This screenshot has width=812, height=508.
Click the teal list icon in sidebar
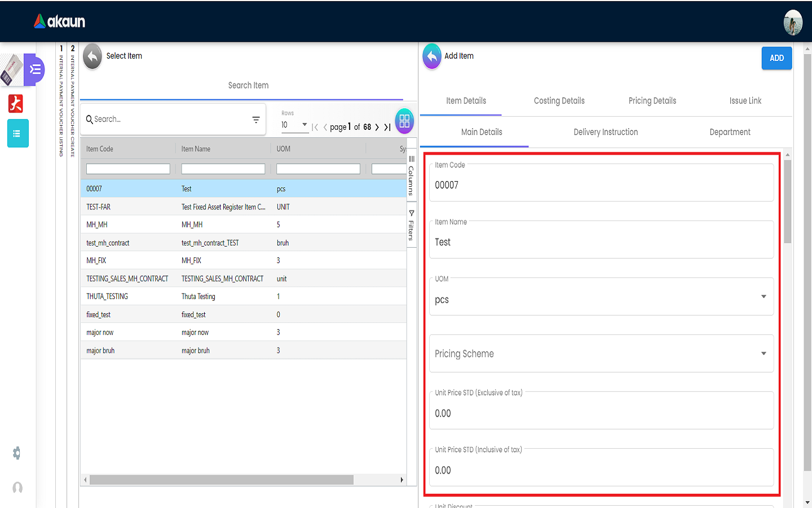(17, 134)
